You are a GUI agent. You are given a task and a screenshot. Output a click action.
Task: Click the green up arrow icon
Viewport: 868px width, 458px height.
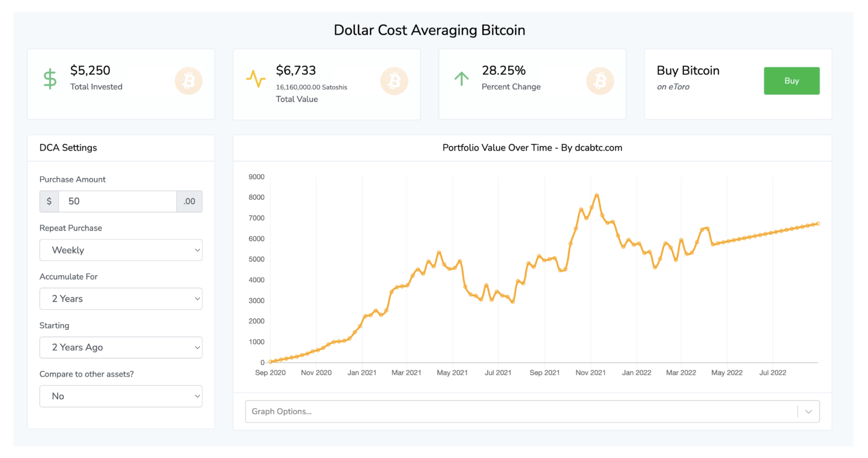pos(461,79)
